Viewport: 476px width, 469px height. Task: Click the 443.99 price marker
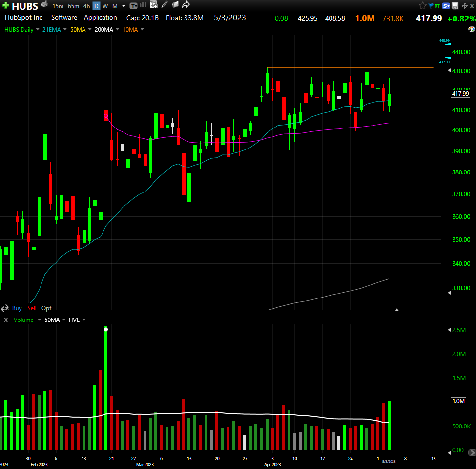(x=444, y=41)
